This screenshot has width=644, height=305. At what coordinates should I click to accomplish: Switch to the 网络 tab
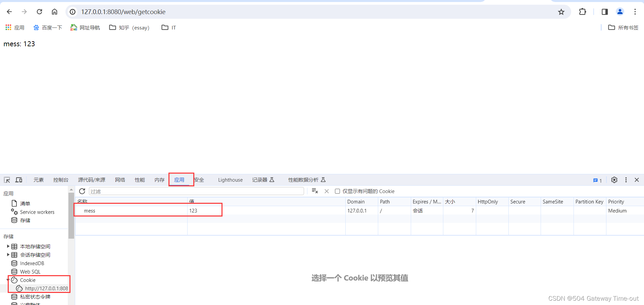[120, 180]
